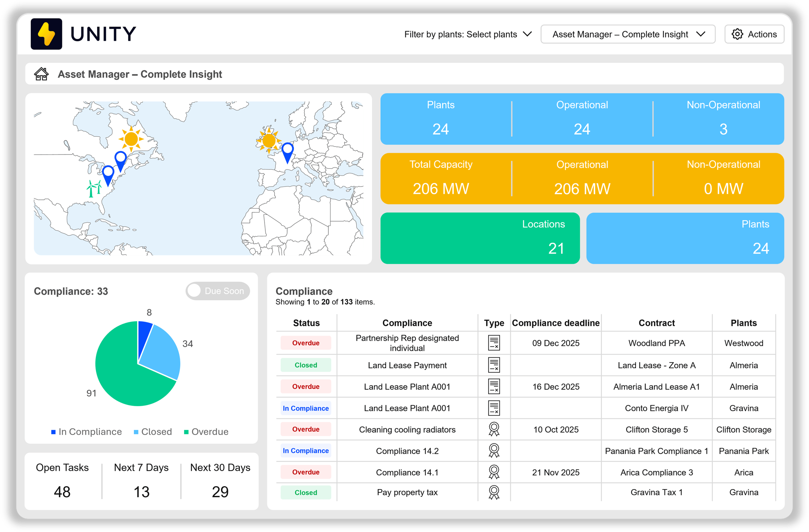Select the Next 30 Days tile showing 29

pyautogui.click(x=220, y=481)
